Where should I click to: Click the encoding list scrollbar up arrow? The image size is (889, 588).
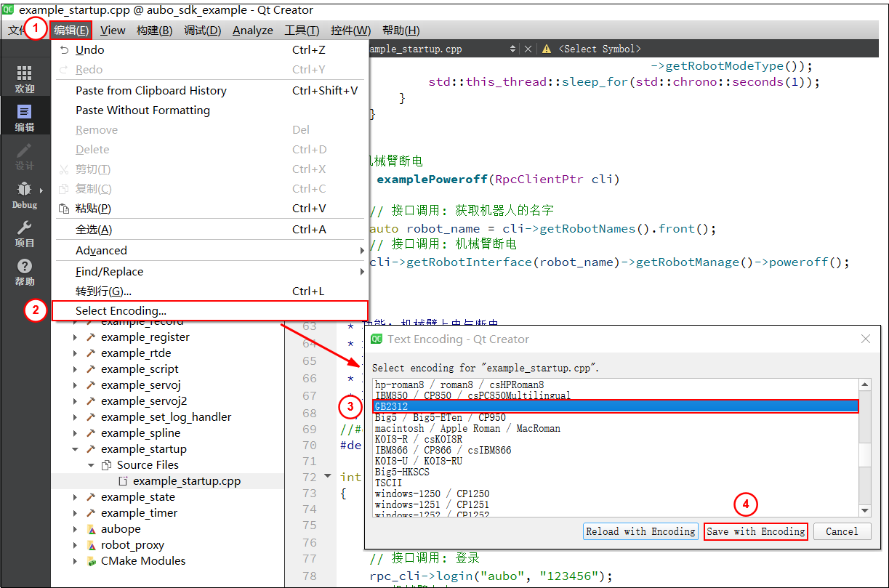click(x=864, y=385)
